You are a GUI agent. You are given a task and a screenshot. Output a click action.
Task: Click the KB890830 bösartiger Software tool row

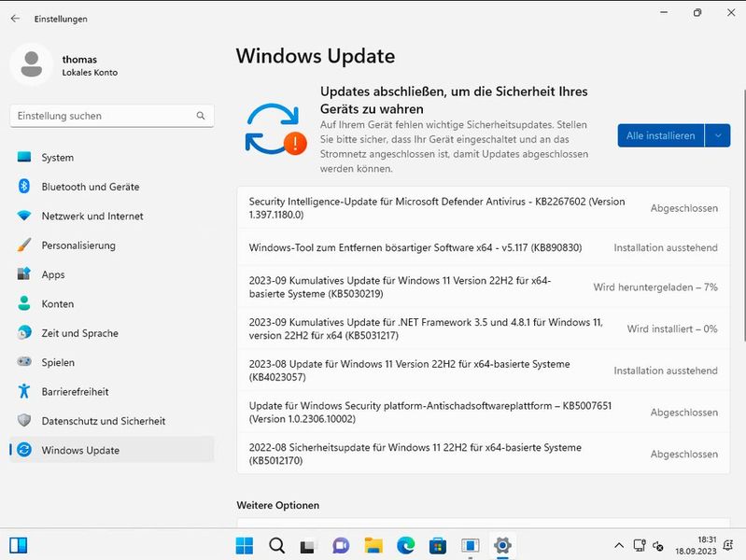pos(484,247)
